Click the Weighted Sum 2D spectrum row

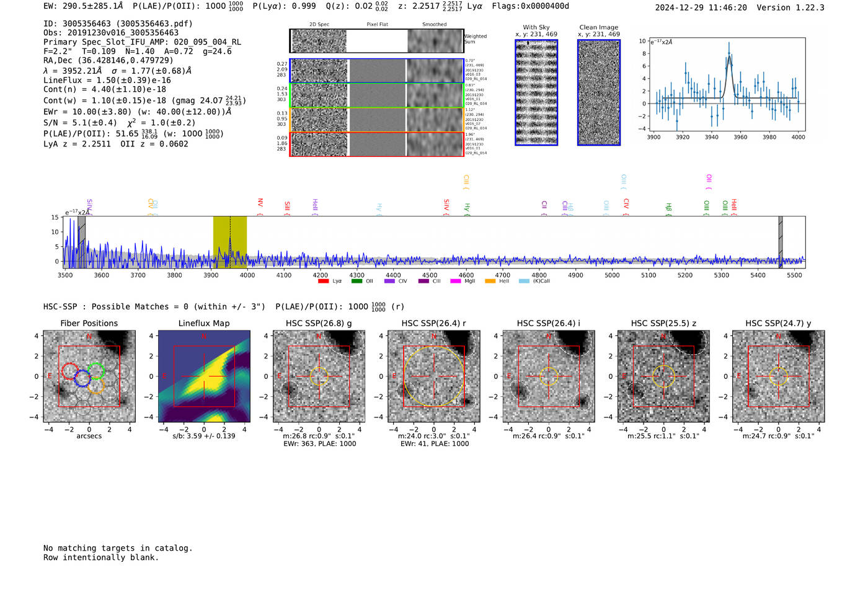pos(376,41)
